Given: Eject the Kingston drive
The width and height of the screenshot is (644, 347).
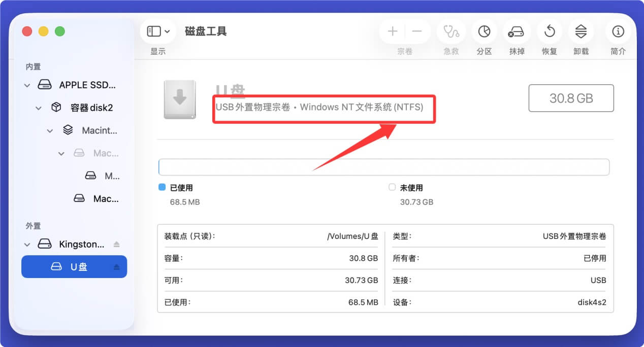Looking at the screenshot, I should (117, 244).
